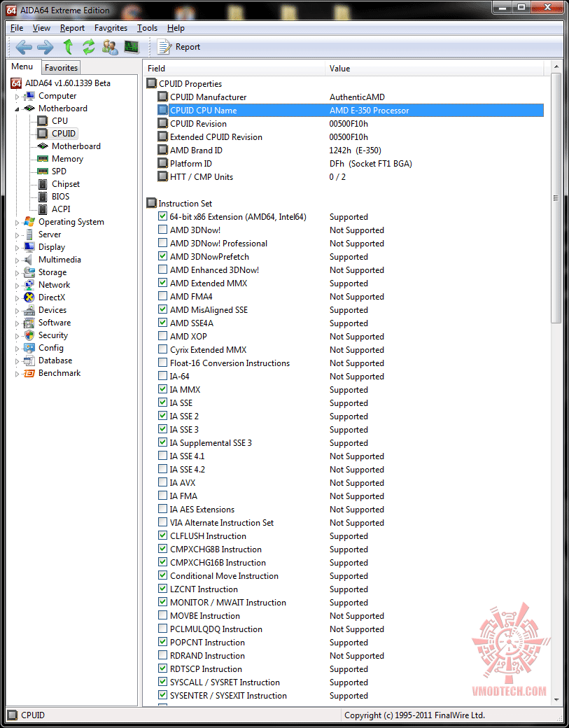Click the Computer monitor icon in tree
569x728 pixels.
[29, 96]
